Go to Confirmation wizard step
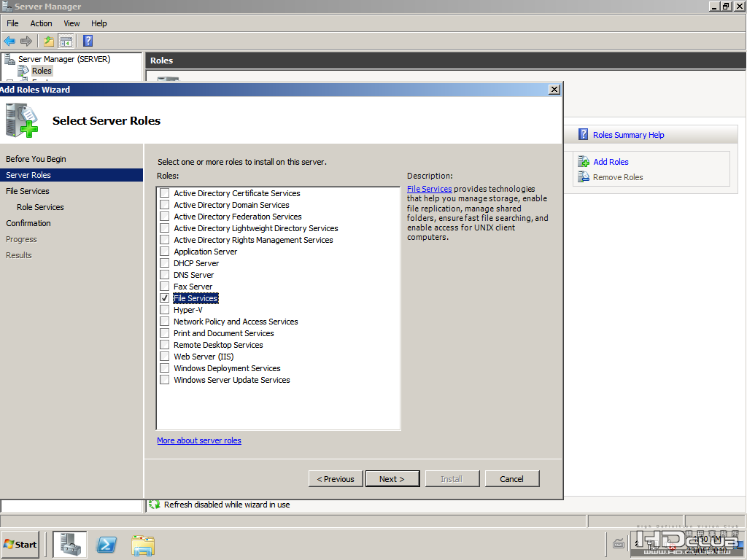This screenshot has width=747, height=560. point(28,223)
